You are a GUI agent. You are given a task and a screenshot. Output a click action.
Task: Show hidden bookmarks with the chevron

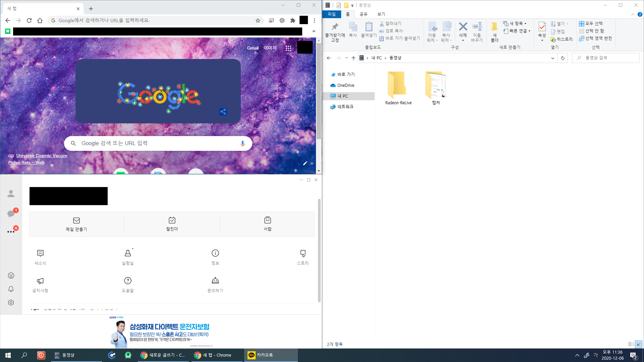(314, 31)
